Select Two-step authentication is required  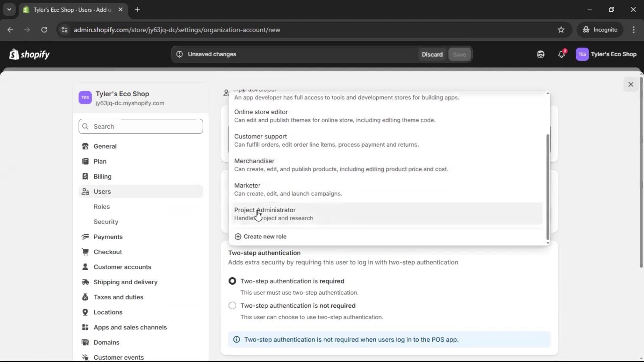pos(232,281)
